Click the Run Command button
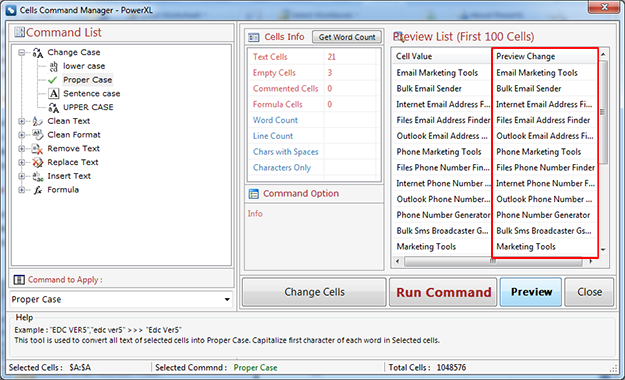The image size is (625, 380). click(x=443, y=292)
